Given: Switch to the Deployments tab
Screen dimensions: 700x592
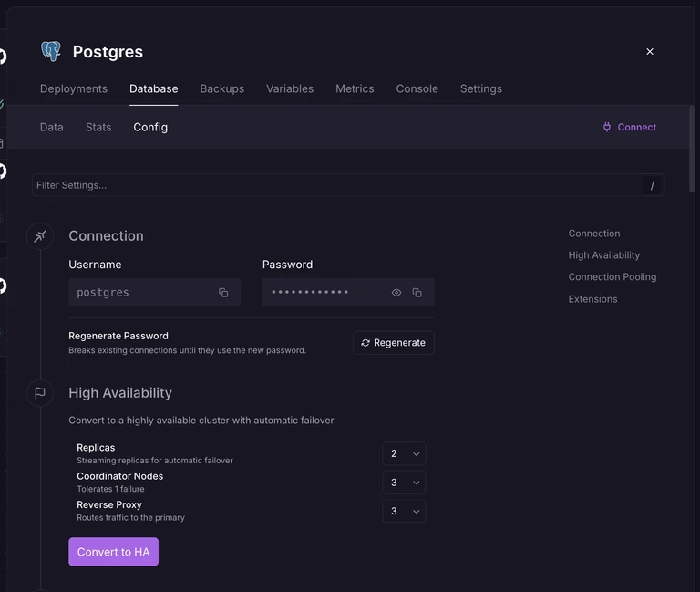Looking at the screenshot, I should (74, 88).
